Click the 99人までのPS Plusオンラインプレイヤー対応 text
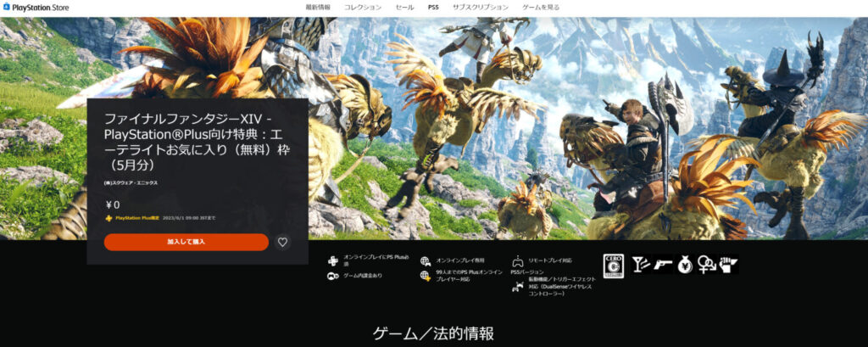 click(469, 276)
